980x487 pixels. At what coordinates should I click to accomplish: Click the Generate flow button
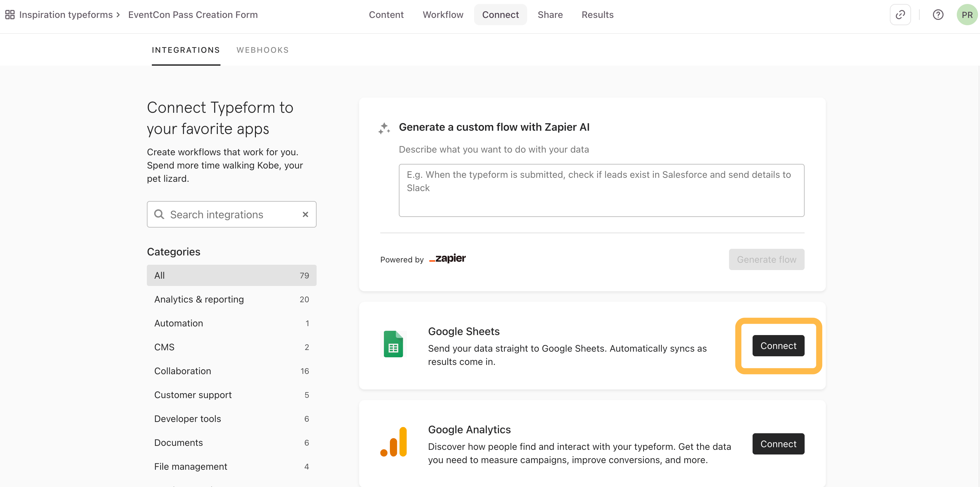click(766, 259)
